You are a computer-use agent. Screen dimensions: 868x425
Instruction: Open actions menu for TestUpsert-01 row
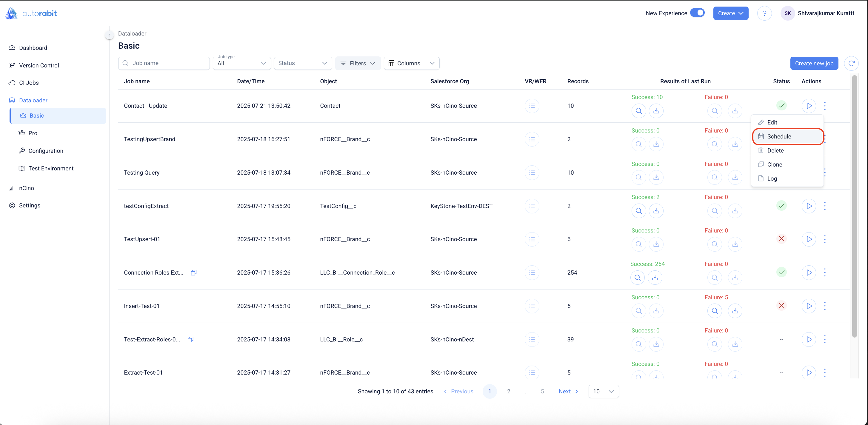pyautogui.click(x=824, y=239)
